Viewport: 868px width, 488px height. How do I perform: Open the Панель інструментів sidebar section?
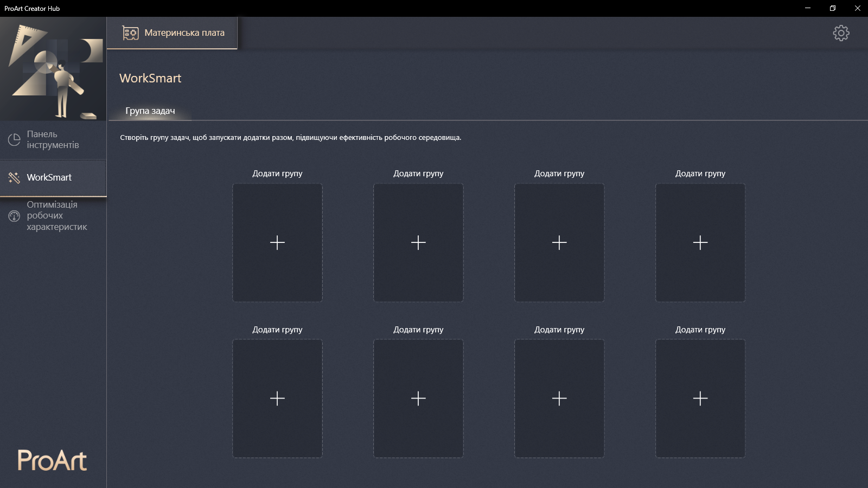tap(53, 140)
